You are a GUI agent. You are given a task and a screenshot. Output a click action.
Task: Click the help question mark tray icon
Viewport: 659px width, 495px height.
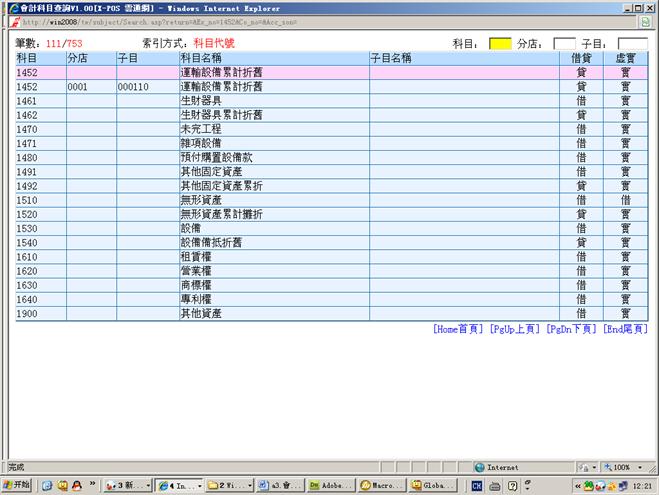coord(513,485)
